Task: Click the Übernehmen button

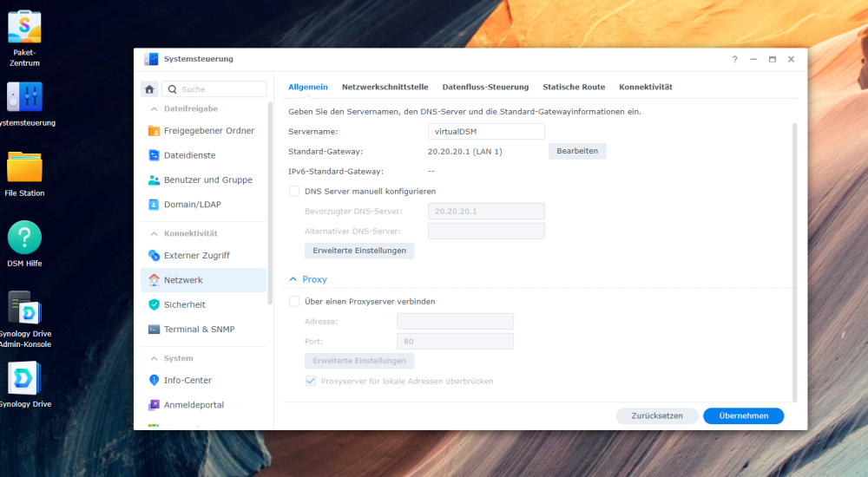Action: coord(744,415)
